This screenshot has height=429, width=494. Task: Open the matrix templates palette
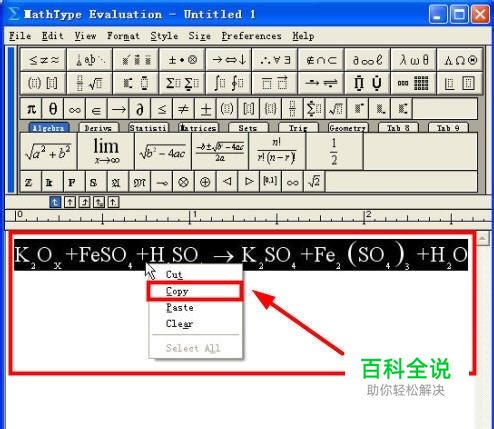coord(413,83)
